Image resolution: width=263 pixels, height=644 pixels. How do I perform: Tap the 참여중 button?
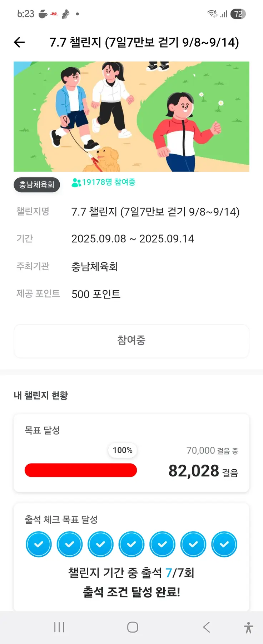(131, 341)
